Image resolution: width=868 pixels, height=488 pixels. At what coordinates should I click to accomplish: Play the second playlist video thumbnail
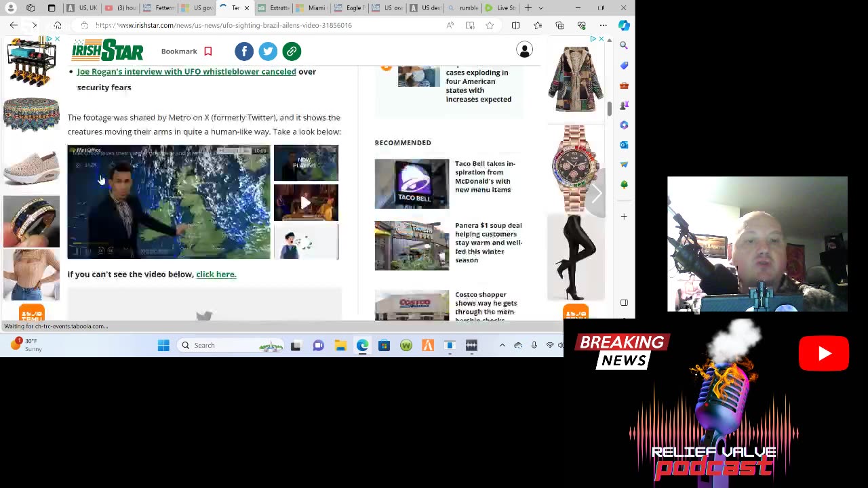pyautogui.click(x=306, y=202)
